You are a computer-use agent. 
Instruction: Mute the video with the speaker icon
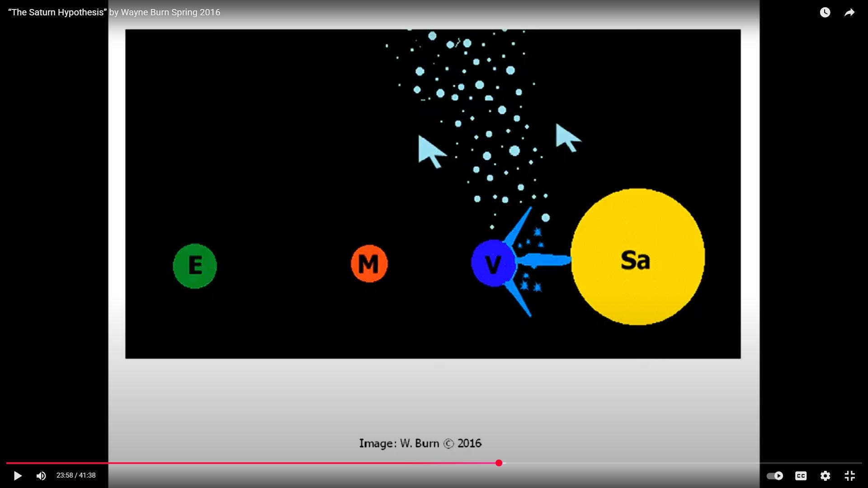pos(41,476)
